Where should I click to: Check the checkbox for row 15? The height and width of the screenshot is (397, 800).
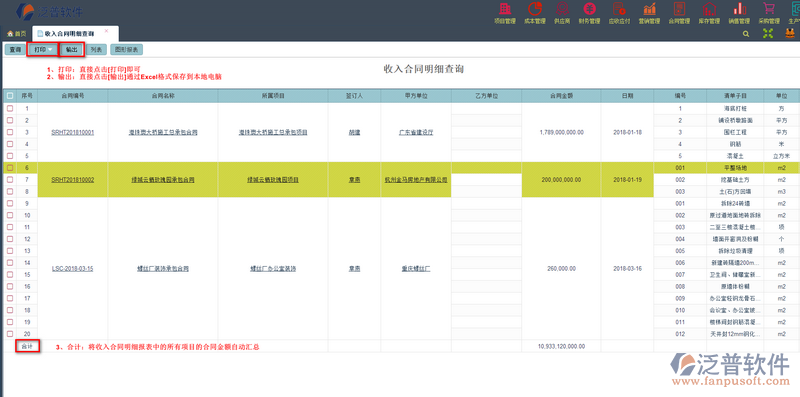(10, 275)
